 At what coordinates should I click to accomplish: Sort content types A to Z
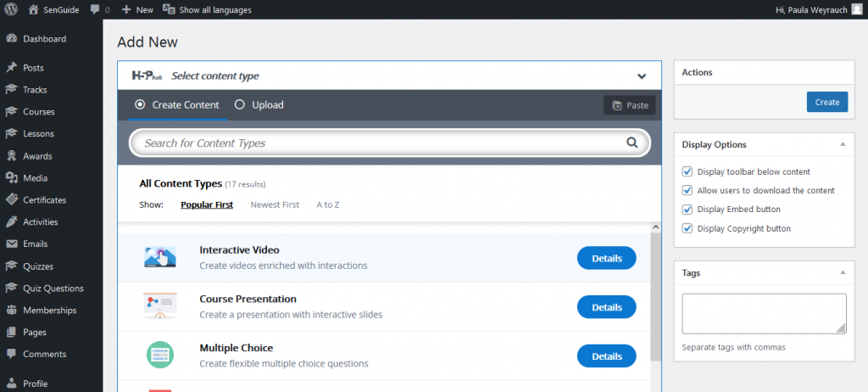(328, 204)
